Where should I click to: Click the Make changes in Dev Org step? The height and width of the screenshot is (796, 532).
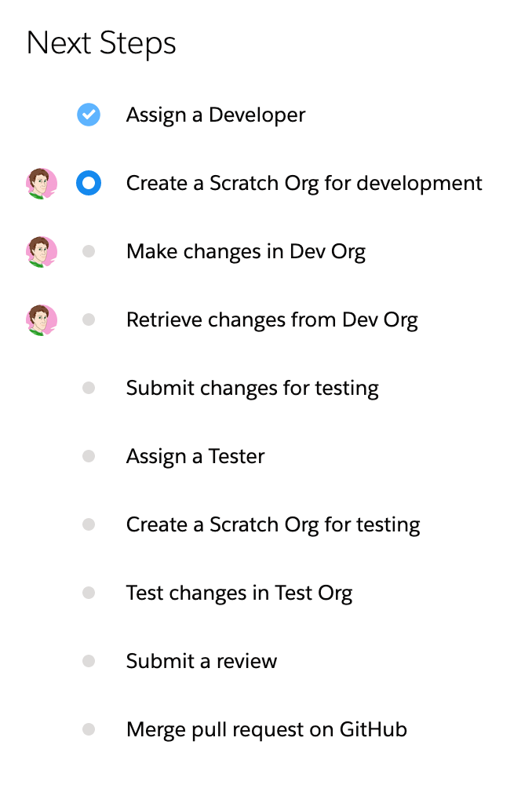coord(246,251)
